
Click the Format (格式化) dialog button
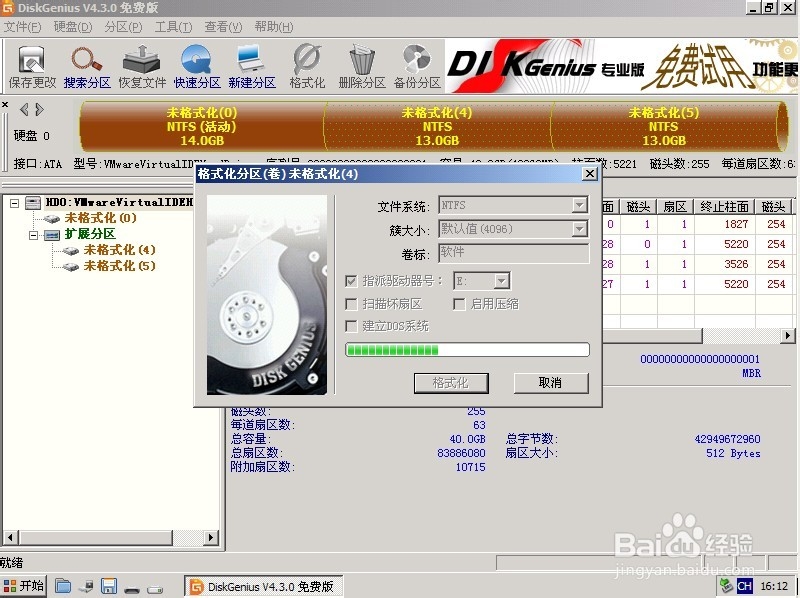coord(451,383)
